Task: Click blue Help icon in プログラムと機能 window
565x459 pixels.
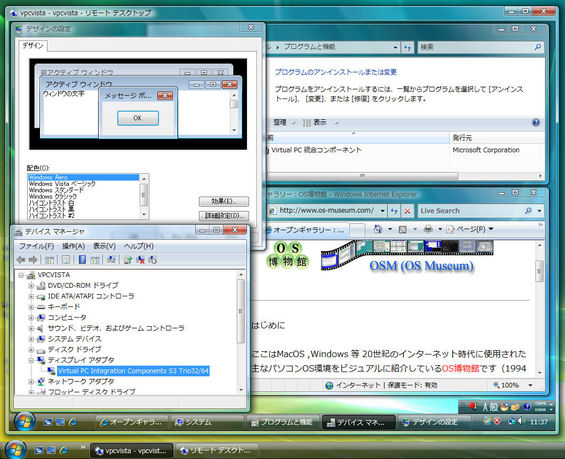Action: point(535,122)
